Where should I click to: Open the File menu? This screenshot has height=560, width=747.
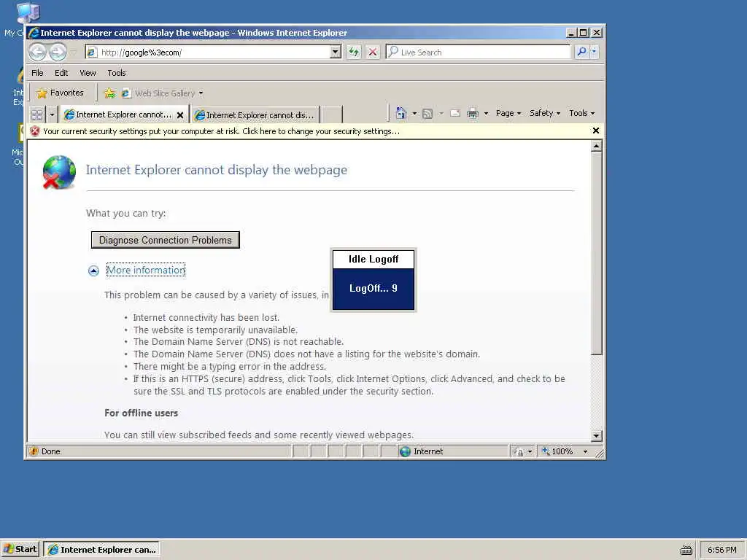point(37,73)
